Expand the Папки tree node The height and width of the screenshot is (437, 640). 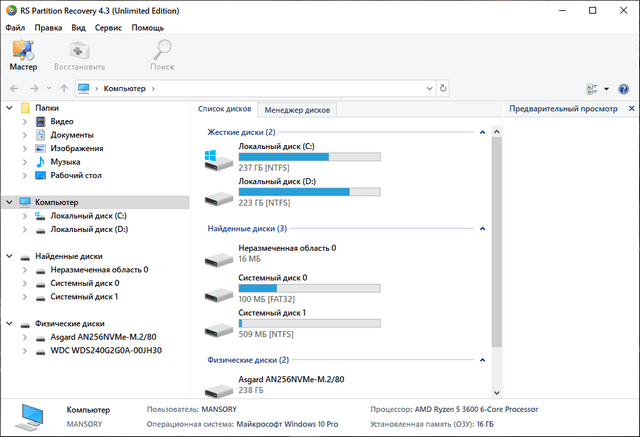(10, 108)
